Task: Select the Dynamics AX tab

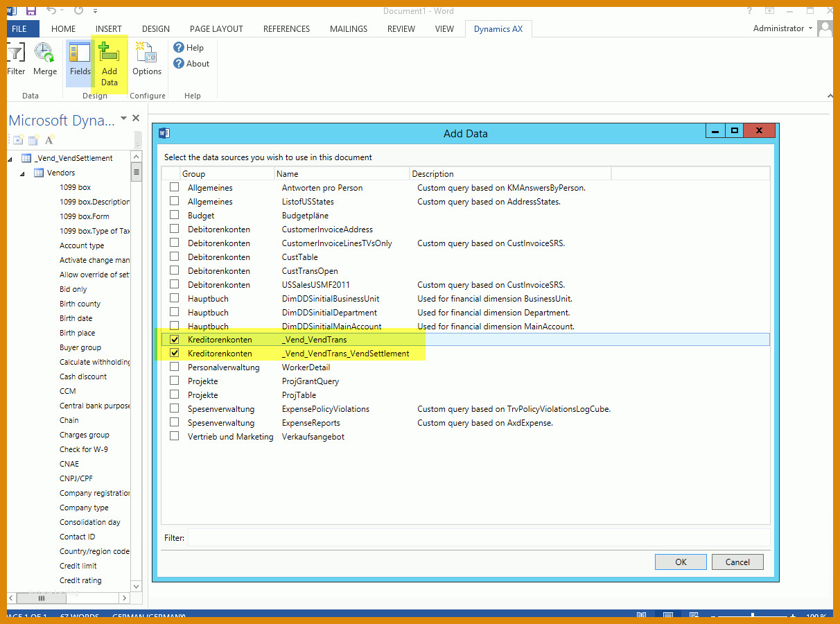Action: coord(498,28)
